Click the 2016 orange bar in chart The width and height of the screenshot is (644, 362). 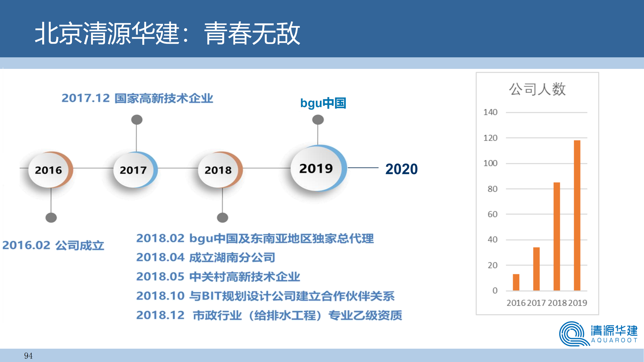[516, 282]
